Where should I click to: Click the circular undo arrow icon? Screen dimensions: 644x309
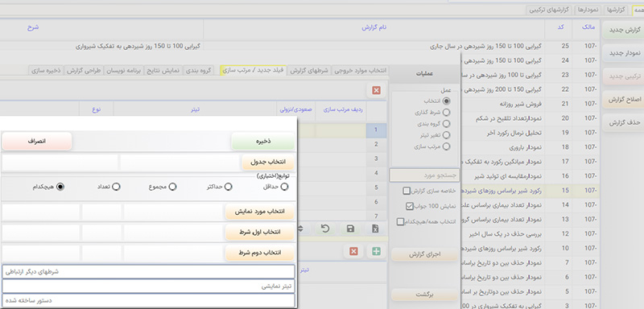coord(325,229)
